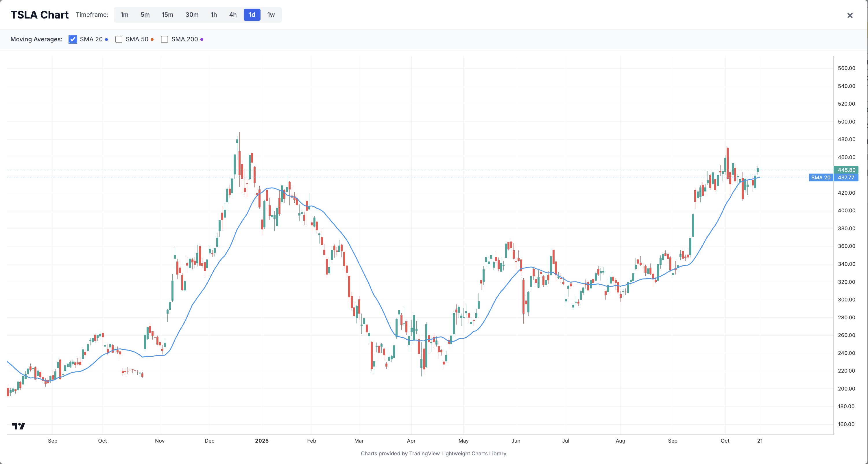The image size is (868, 464).
Task: Close the TSLA chart dialog
Action: click(x=850, y=16)
